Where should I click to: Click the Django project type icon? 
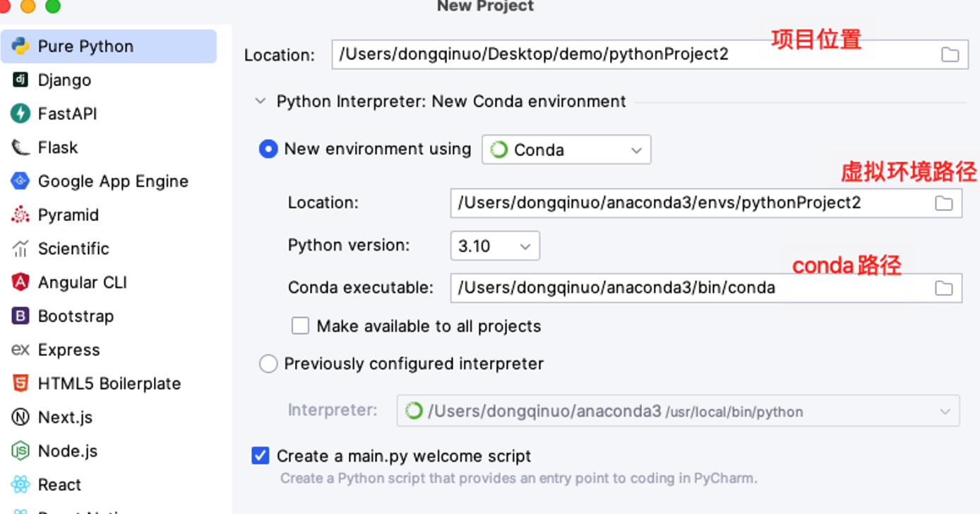pos(20,80)
